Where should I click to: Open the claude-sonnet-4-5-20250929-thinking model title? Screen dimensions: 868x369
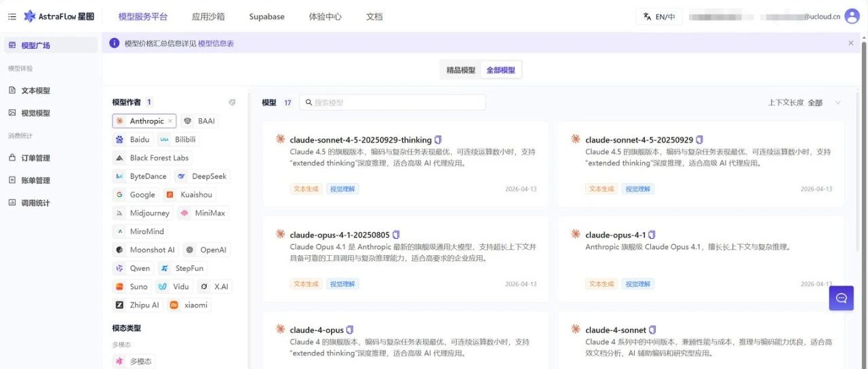point(361,140)
